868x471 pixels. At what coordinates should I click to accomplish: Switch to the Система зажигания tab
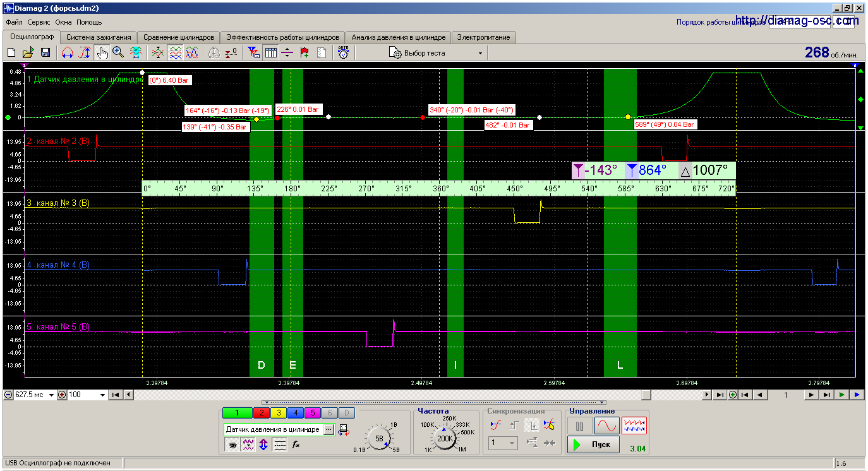pos(99,37)
